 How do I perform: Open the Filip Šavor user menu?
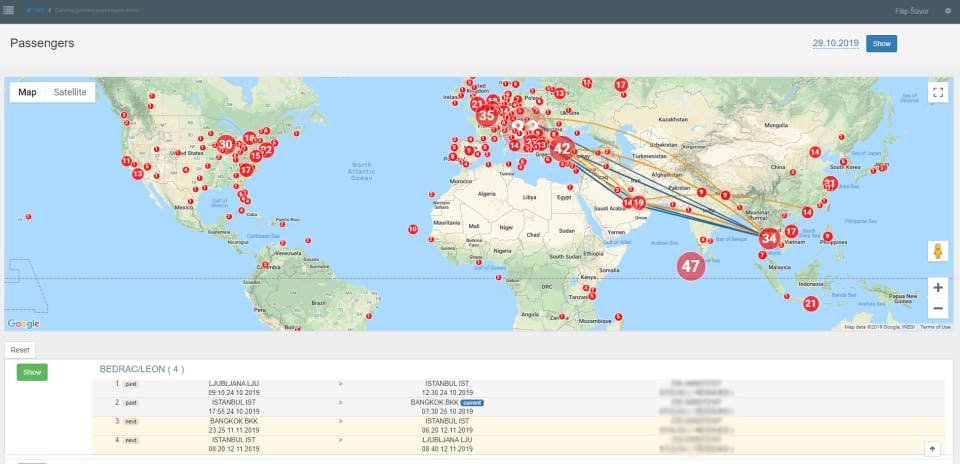pos(911,11)
